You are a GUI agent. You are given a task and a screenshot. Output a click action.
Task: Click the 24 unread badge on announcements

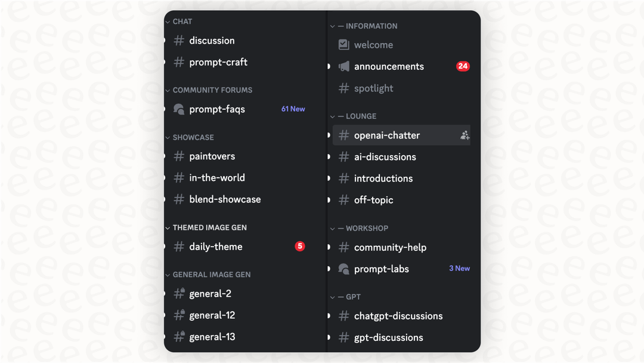(x=463, y=66)
